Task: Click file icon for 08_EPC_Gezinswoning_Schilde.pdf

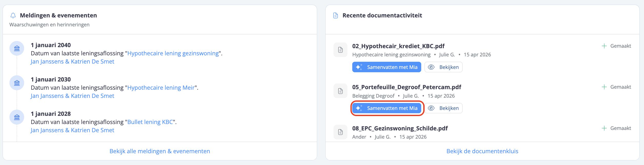Action: pos(340,132)
